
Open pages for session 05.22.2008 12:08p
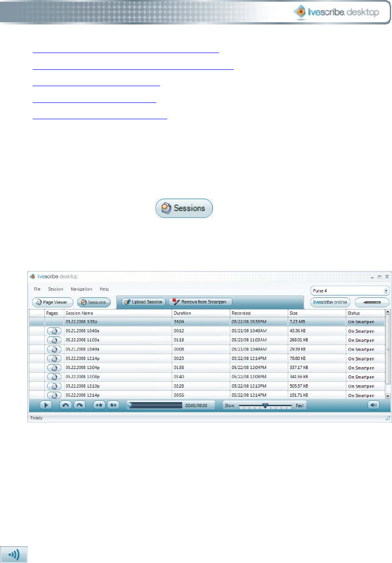54,377
